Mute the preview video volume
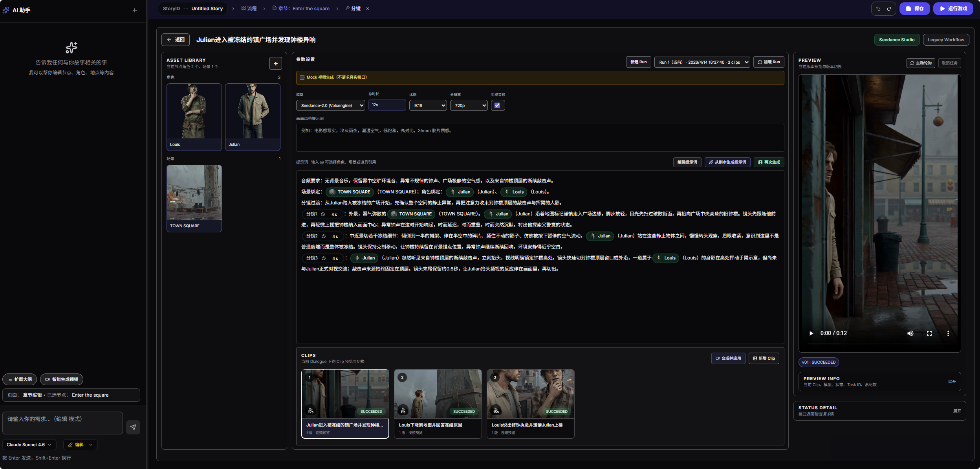This screenshot has width=980, height=469. click(x=910, y=333)
